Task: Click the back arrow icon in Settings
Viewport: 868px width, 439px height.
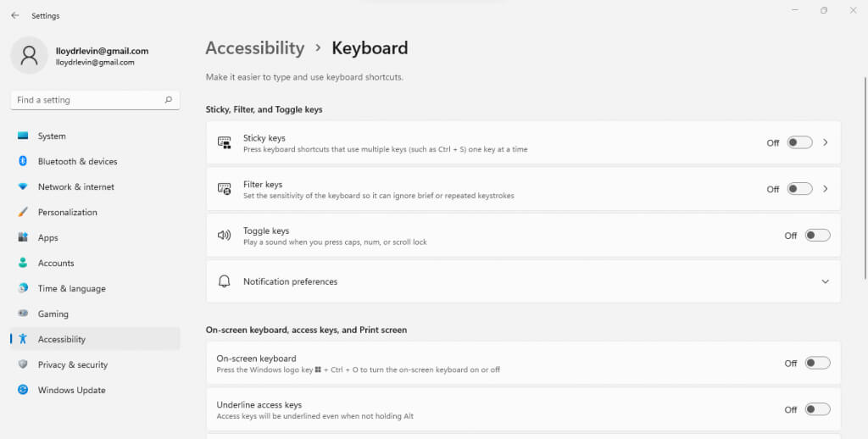Action: click(x=14, y=15)
